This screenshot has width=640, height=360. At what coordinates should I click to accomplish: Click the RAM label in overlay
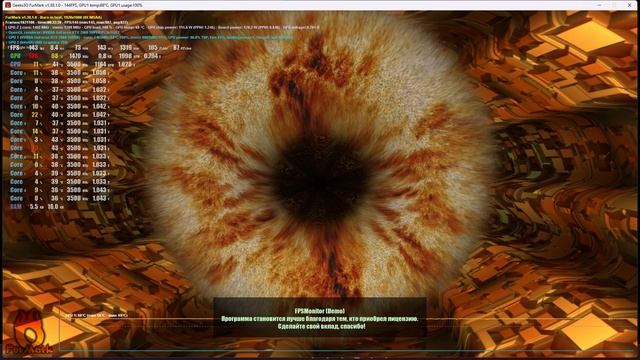tap(16, 207)
